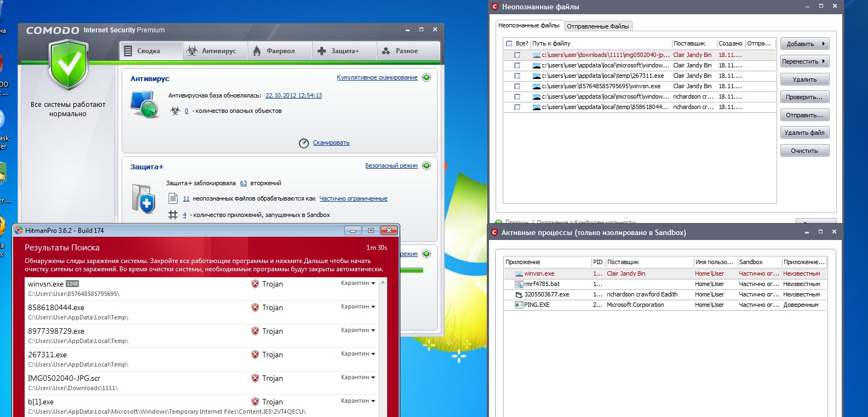The height and width of the screenshot is (417, 868).
Task: Expand the Добавить button menu
Action: pyautogui.click(x=804, y=44)
